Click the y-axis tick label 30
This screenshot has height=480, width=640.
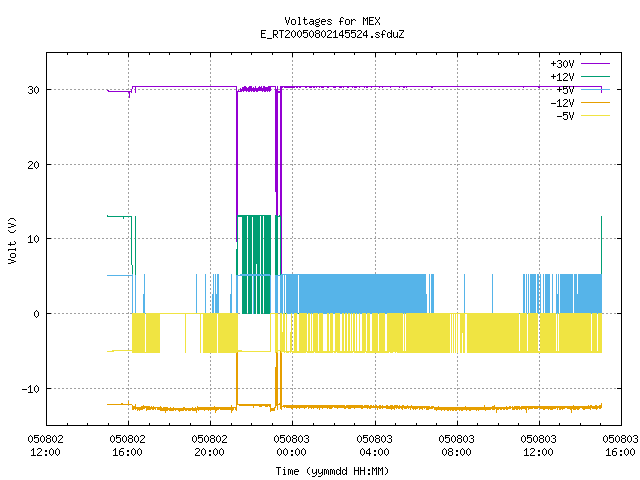[33, 90]
